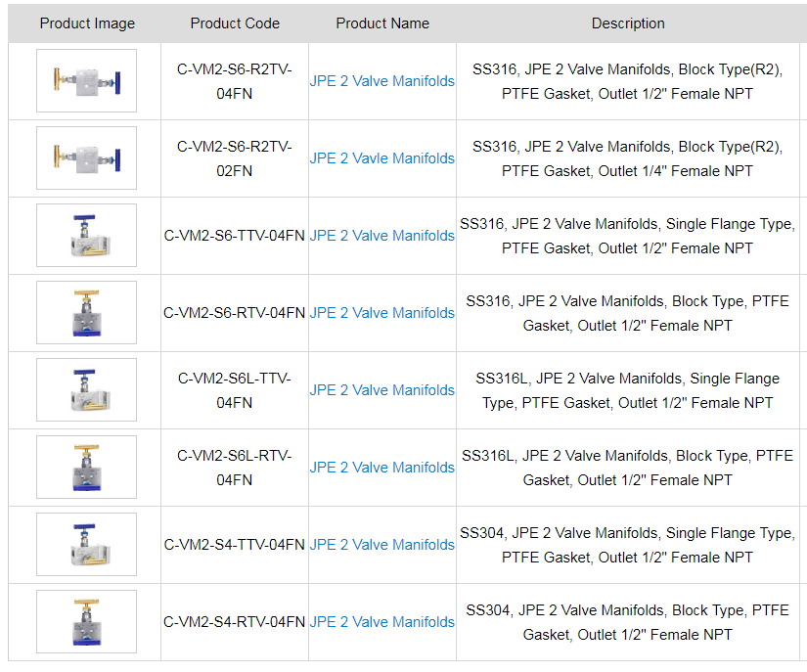Open JPE 2 Valve Manifolds link for C-VM2-S6-R2TV-04FN
This screenshot has width=807, height=672.
click(381, 81)
